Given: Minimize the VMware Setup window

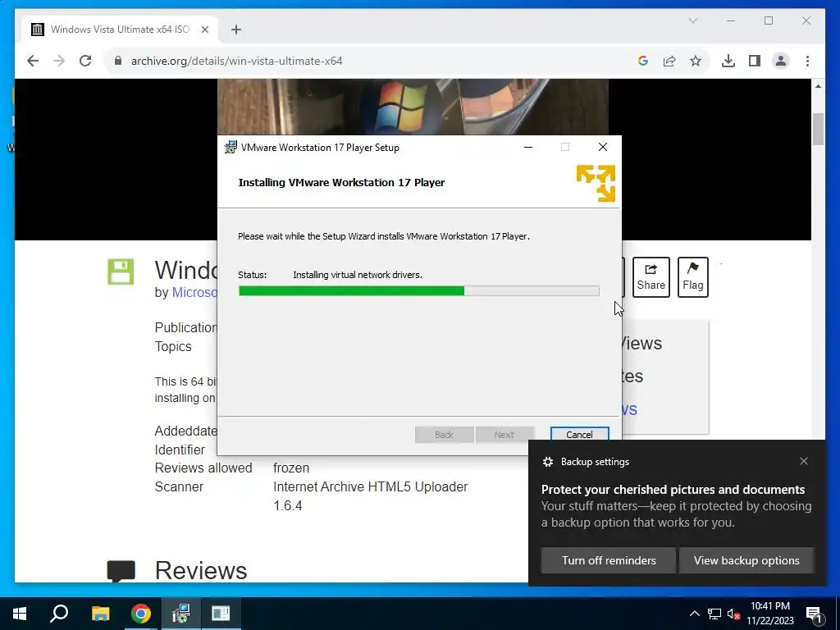Looking at the screenshot, I should [x=528, y=148].
